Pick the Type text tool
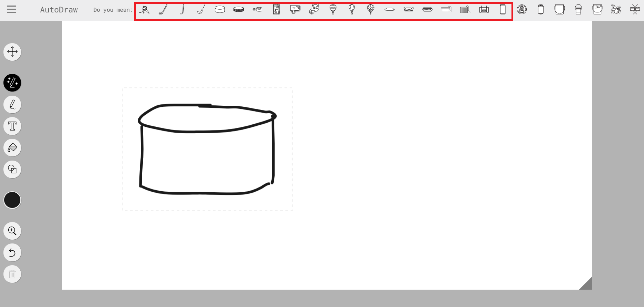644x307 pixels. [x=12, y=126]
